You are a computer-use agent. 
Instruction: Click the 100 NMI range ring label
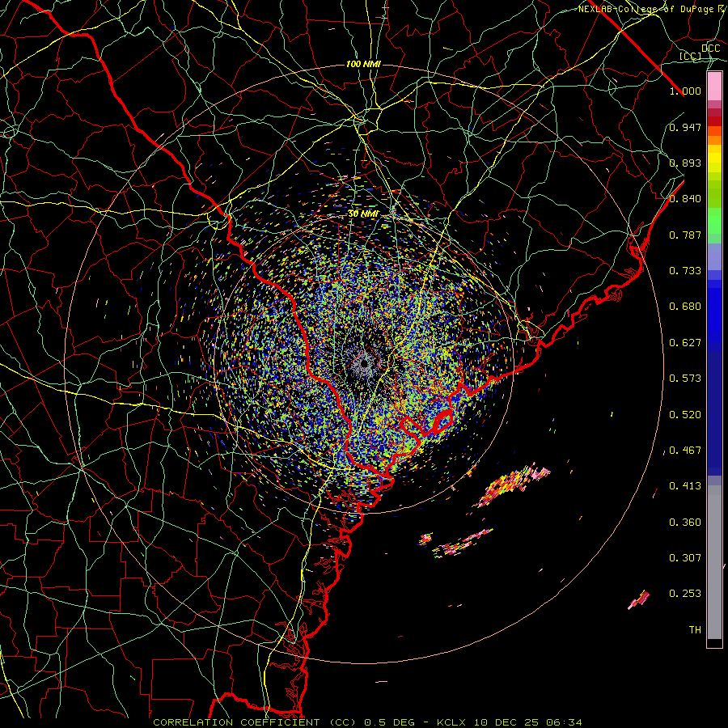point(363,64)
